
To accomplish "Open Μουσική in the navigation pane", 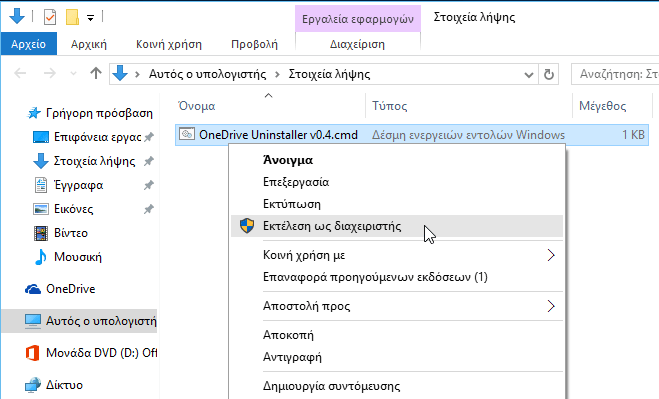I will 78,257.
